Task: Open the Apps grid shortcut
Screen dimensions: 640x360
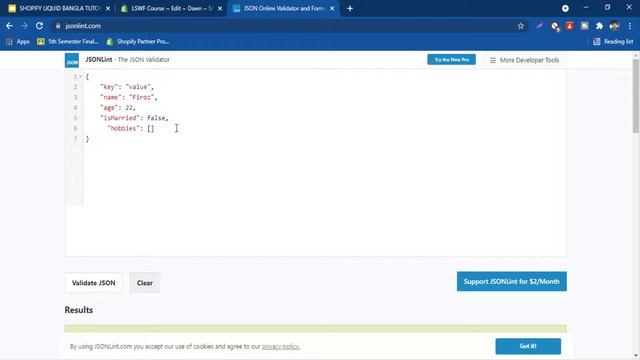Action: [x=18, y=41]
